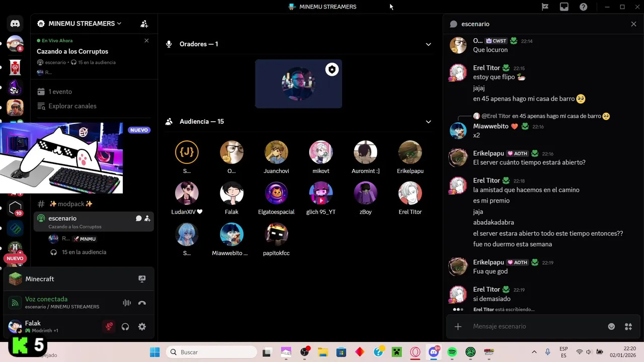Click the ESP language indicator
This screenshot has height=362, width=644.
pos(563,352)
